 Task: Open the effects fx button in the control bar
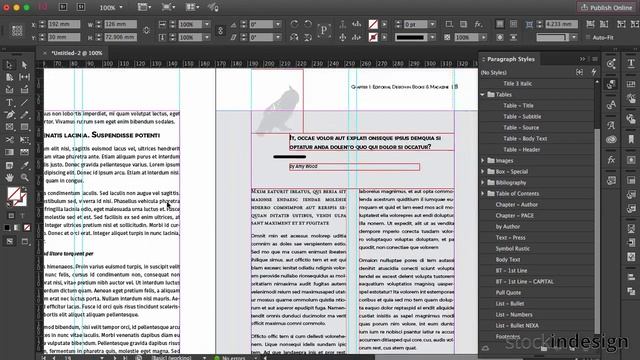click(x=478, y=24)
